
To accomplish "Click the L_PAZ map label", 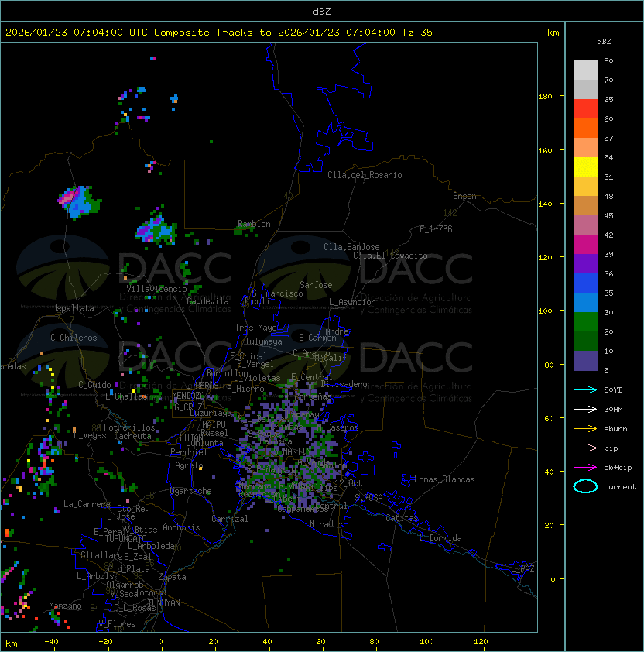I will coord(522,569).
